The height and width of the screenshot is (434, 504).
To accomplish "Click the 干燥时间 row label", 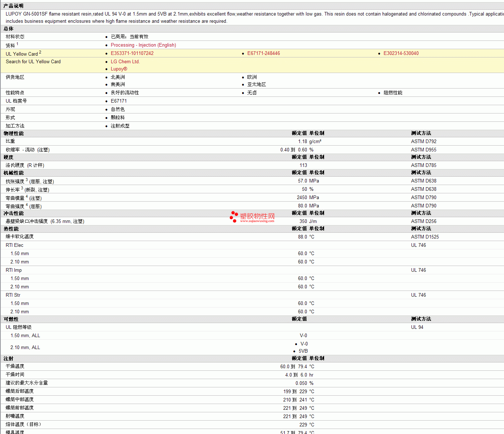I will pyautogui.click(x=15, y=375).
